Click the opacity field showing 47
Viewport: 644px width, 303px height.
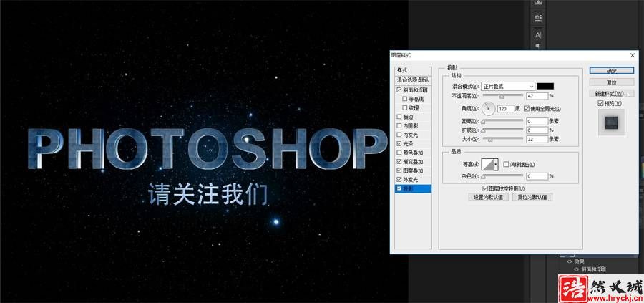click(x=537, y=96)
